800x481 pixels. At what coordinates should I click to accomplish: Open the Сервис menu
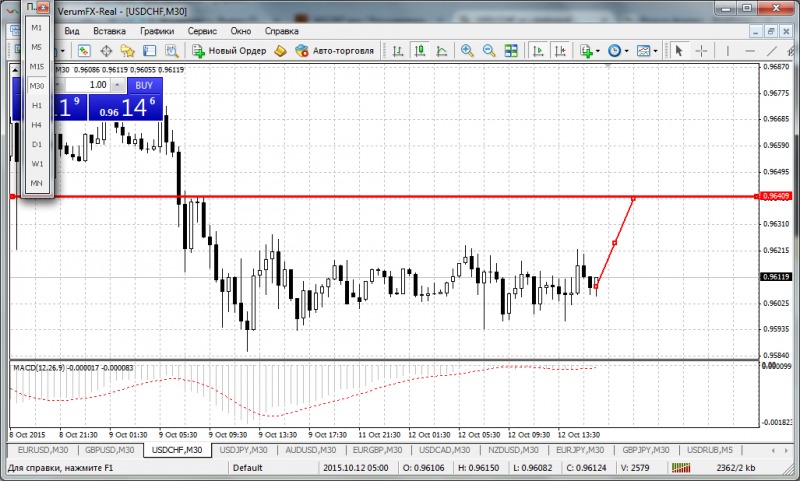[202, 31]
